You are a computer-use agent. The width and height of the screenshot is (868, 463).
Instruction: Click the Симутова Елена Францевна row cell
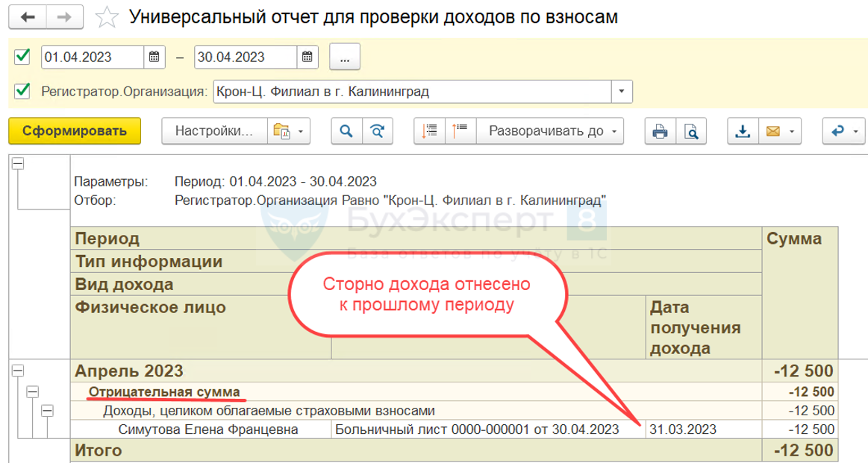(x=200, y=429)
